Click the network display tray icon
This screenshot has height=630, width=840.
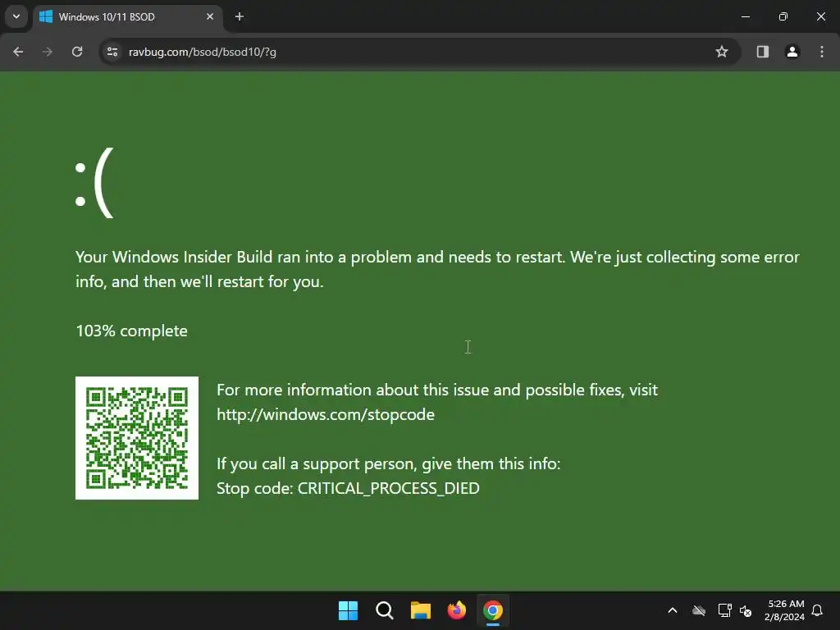tap(724, 610)
